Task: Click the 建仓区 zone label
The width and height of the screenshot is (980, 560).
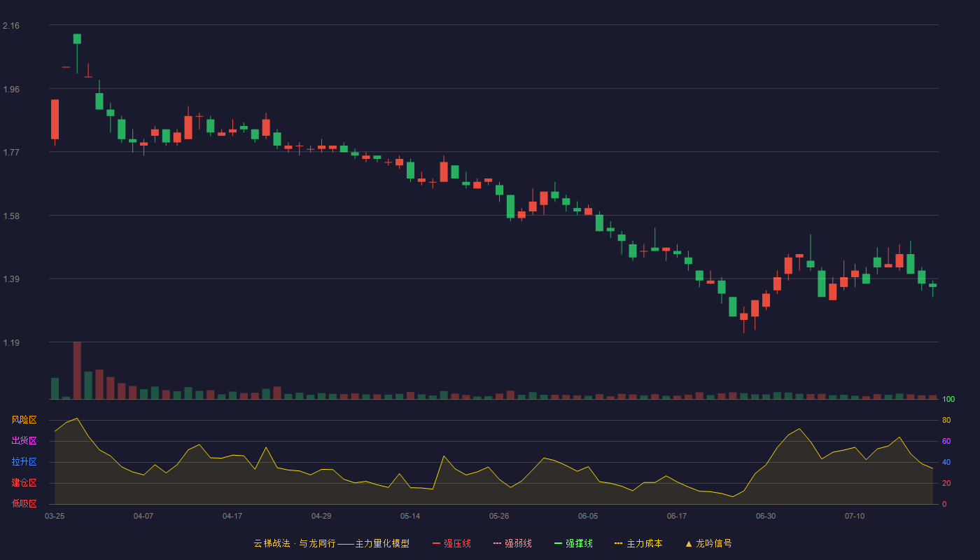Action: pos(24,483)
